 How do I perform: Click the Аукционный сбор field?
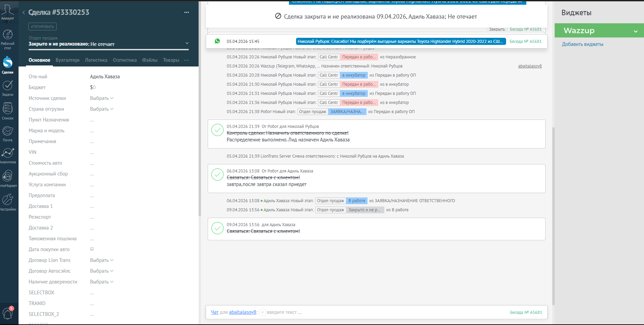(92, 174)
